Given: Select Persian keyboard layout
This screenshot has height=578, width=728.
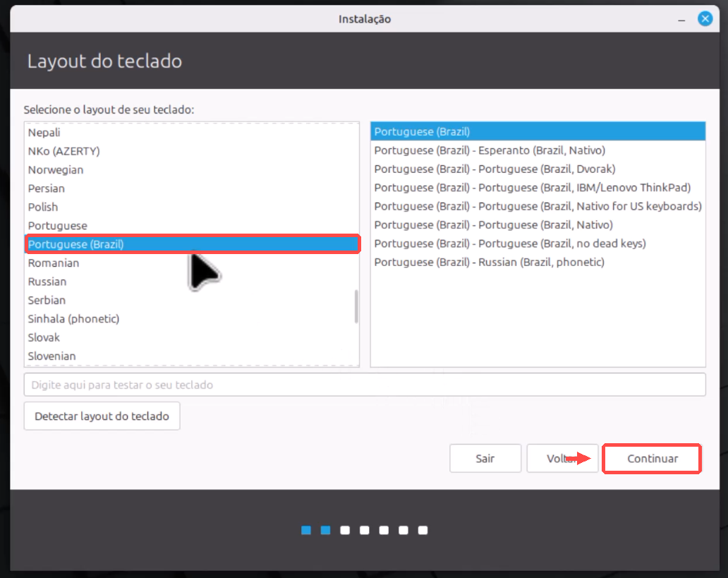Looking at the screenshot, I should [x=192, y=188].
